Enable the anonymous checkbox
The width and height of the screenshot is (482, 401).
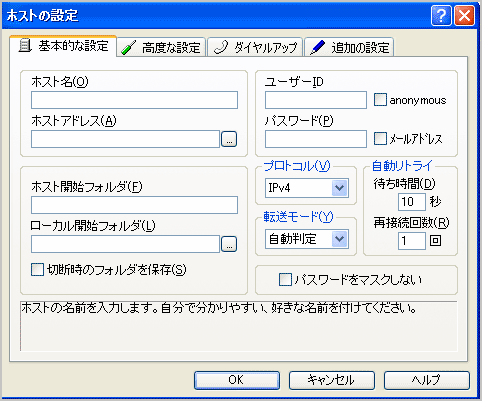point(380,100)
